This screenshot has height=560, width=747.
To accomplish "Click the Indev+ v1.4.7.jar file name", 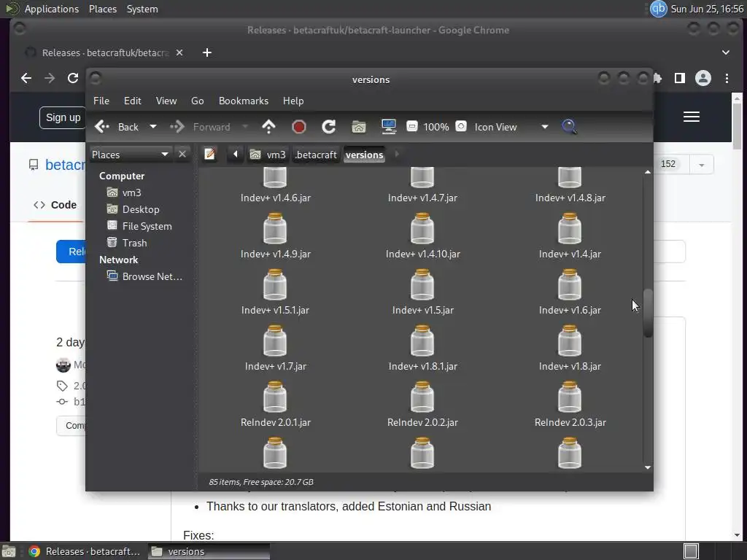I will pyautogui.click(x=422, y=198).
